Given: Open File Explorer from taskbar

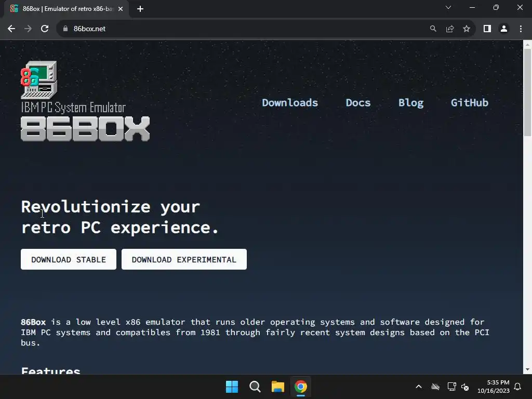Looking at the screenshot, I should (278, 387).
